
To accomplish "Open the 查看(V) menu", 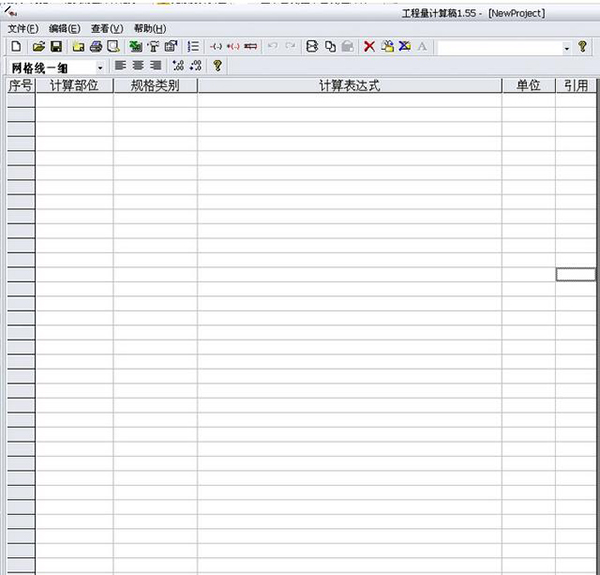I will 107,29.
